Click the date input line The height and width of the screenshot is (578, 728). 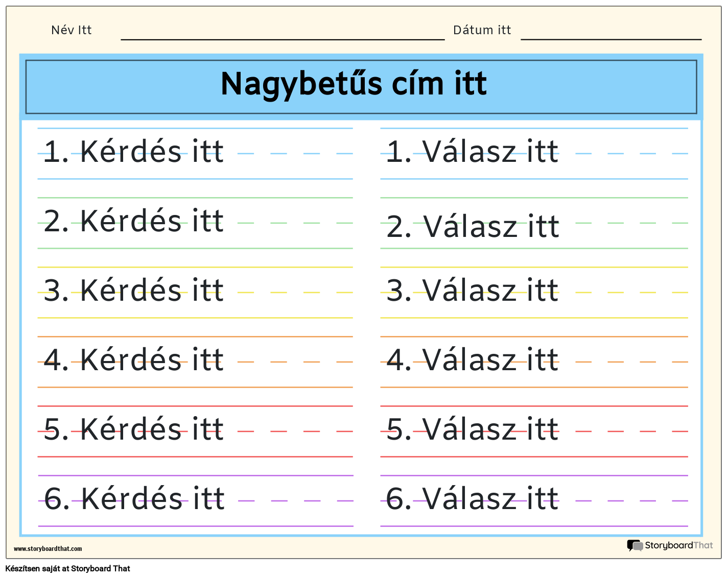pos(611,36)
